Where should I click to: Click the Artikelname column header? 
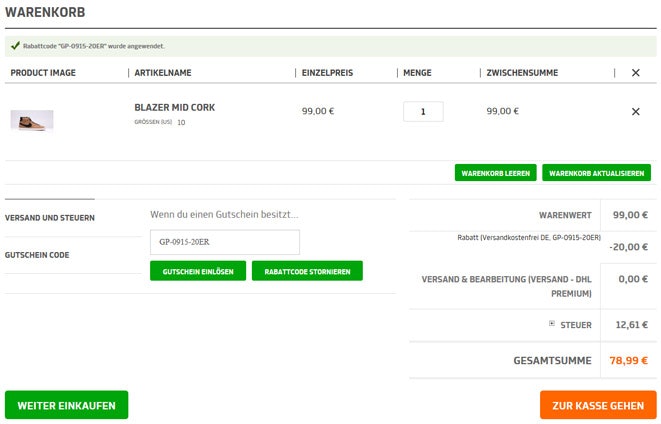coord(162,73)
